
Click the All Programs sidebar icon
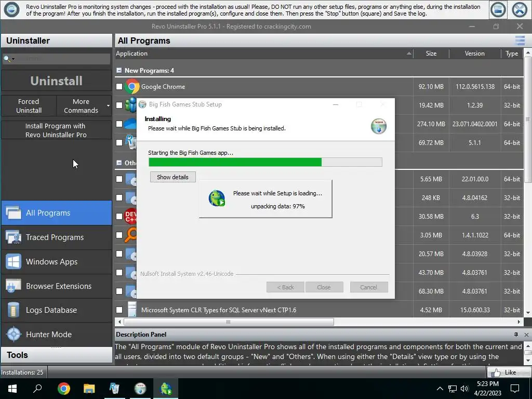[13, 212]
